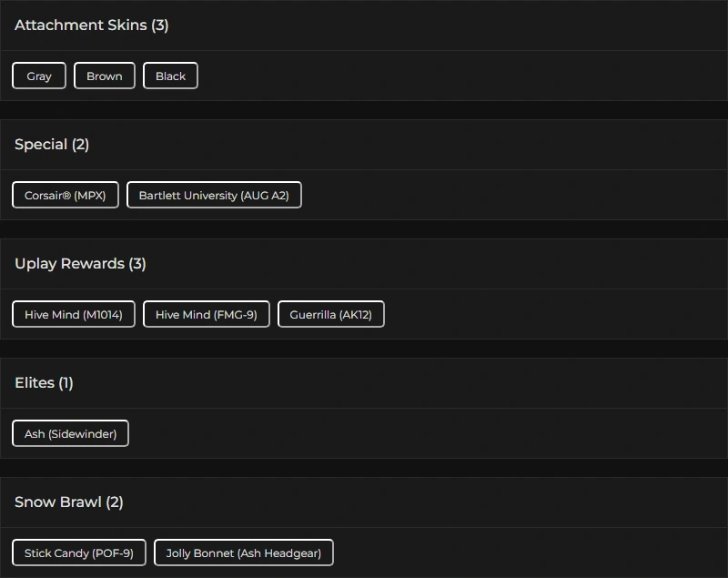The image size is (728, 578).
Task: Select Stick Candy (POF-9) skin
Action: click(x=79, y=553)
